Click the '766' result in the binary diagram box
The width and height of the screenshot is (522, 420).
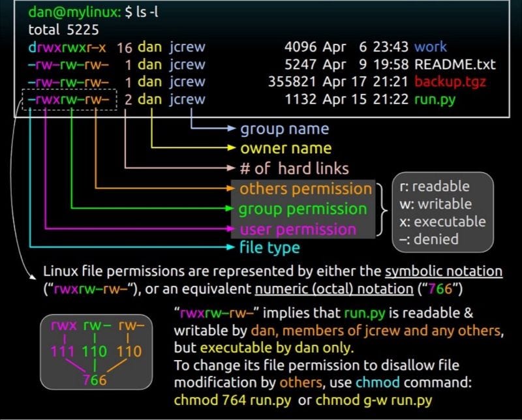coord(95,380)
